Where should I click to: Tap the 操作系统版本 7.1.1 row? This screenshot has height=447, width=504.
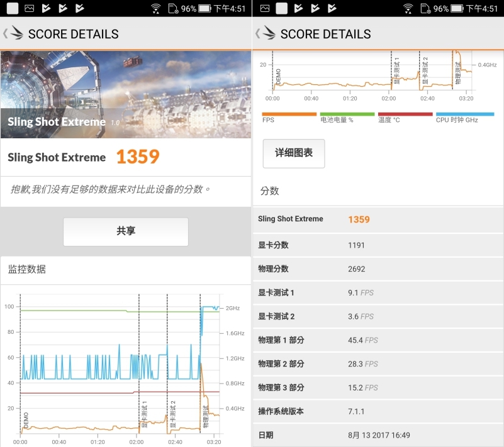click(x=378, y=412)
